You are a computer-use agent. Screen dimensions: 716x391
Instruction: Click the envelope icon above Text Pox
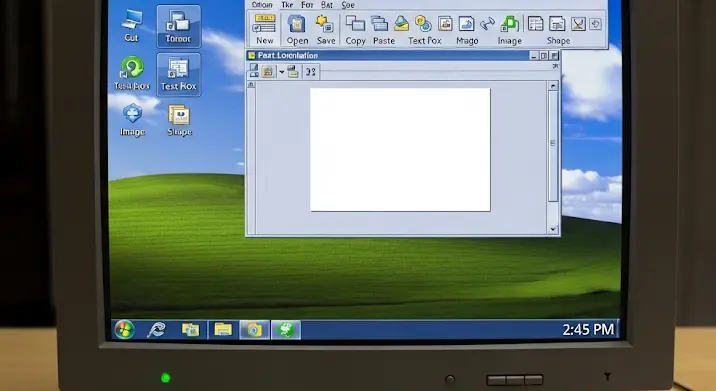click(401, 24)
